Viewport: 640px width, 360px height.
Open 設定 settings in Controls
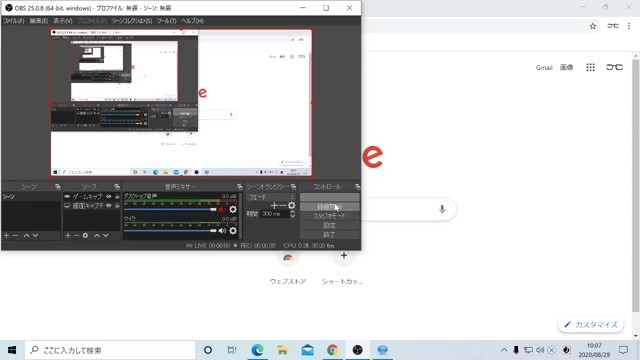[329, 225]
